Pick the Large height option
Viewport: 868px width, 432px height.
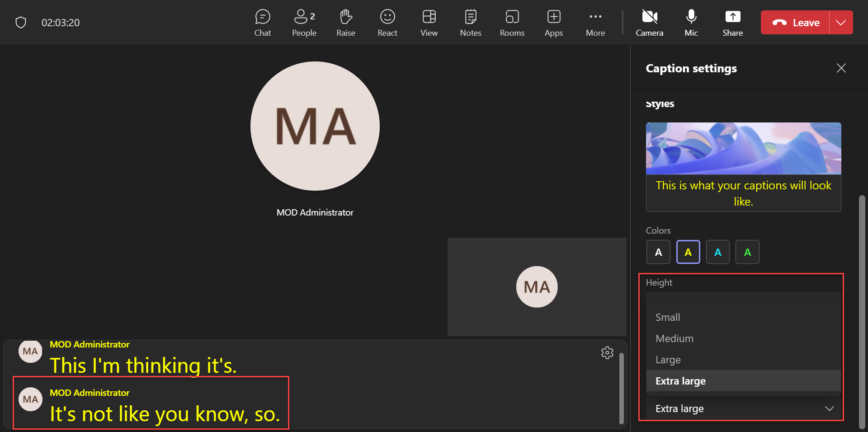(668, 360)
